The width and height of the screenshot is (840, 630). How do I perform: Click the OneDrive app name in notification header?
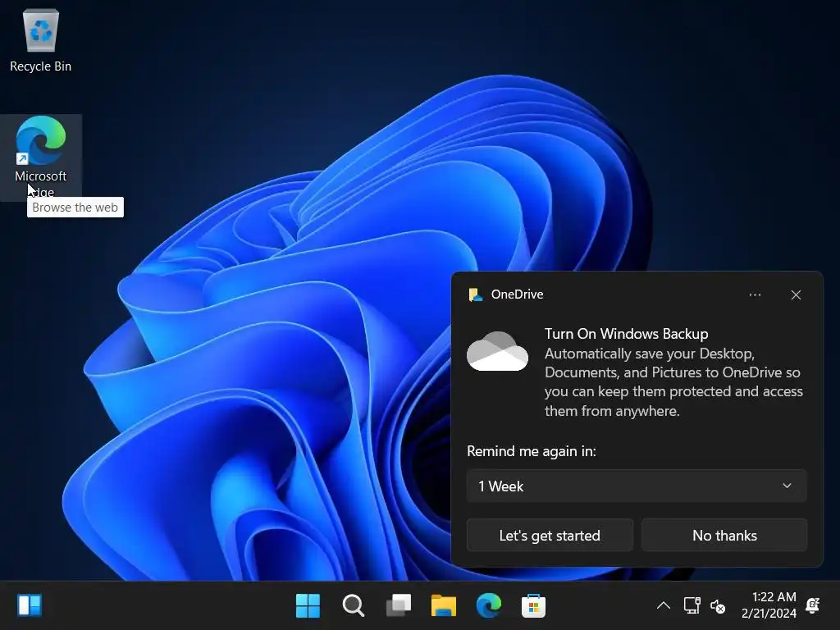pyautogui.click(x=517, y=294)
